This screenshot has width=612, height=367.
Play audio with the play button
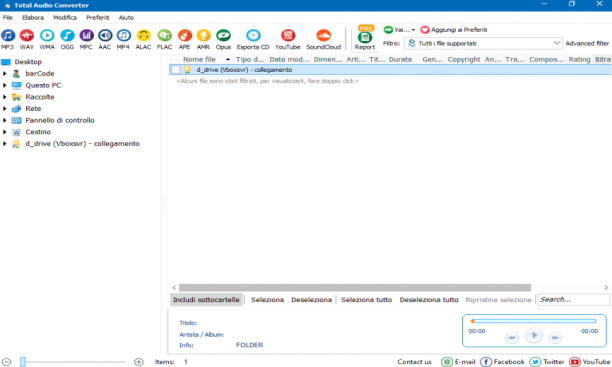click(x=534, y=335)
